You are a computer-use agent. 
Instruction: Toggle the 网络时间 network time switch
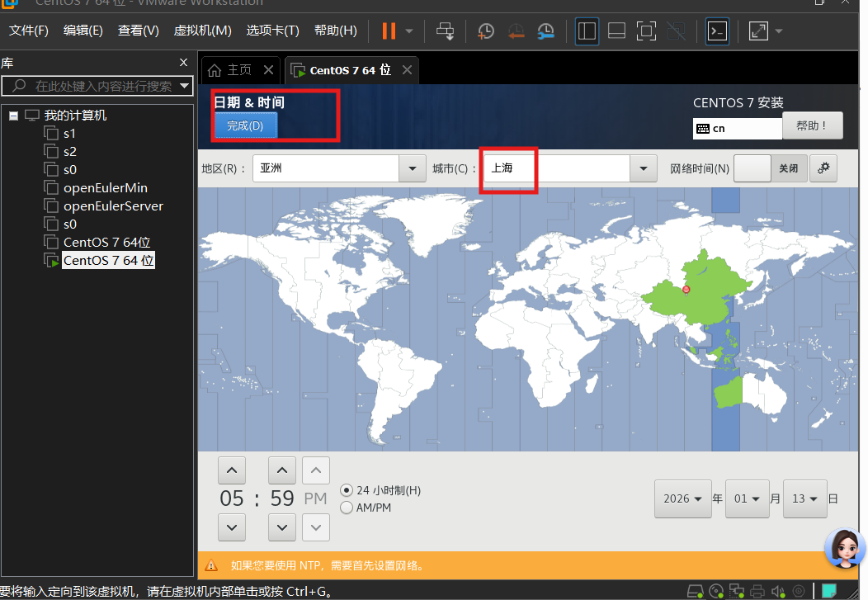click(770, 168)
